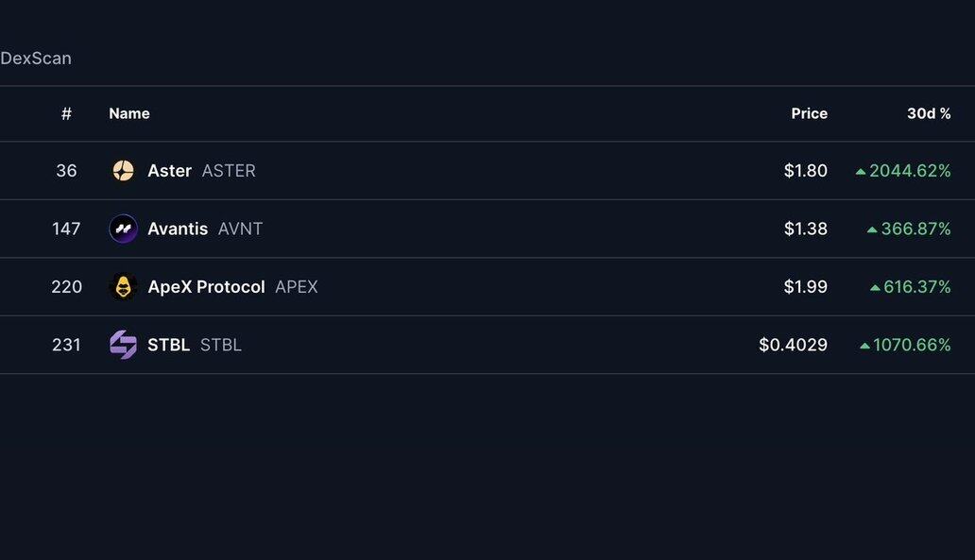
Task: Click green up arrow beside 2044.62%
Action: tap(861, 172)
